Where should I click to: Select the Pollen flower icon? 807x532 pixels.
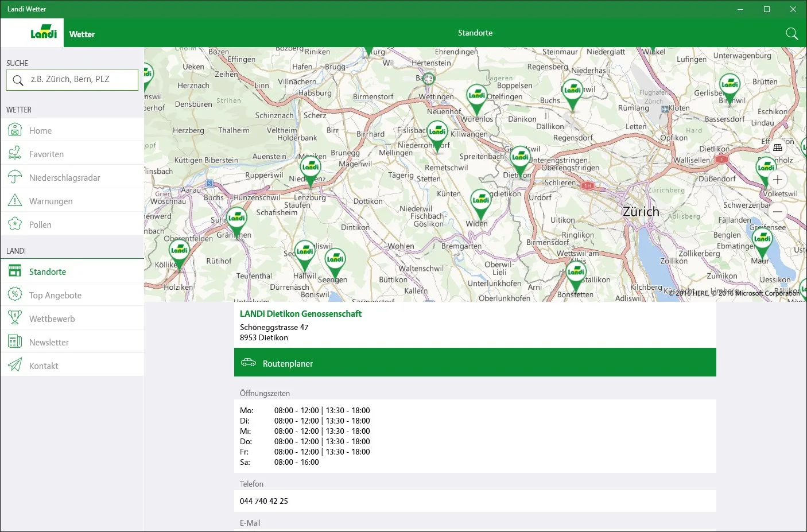point(15,224)
